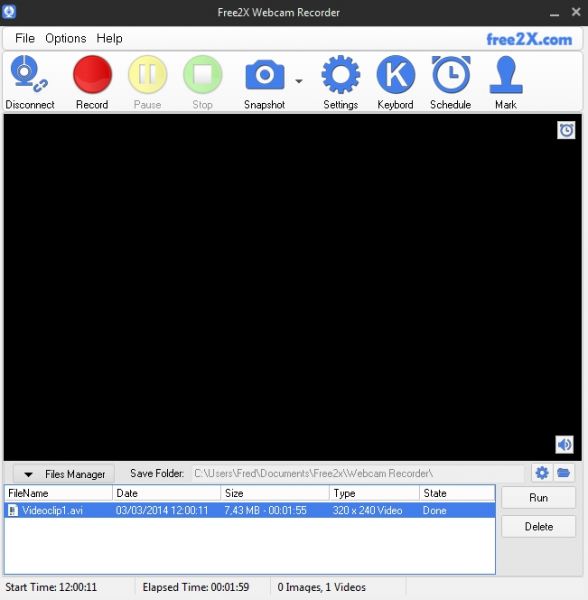Sort by Type column header
This screenshot has height=600, width=588.
pyautogui.click(x=374, y=493)
